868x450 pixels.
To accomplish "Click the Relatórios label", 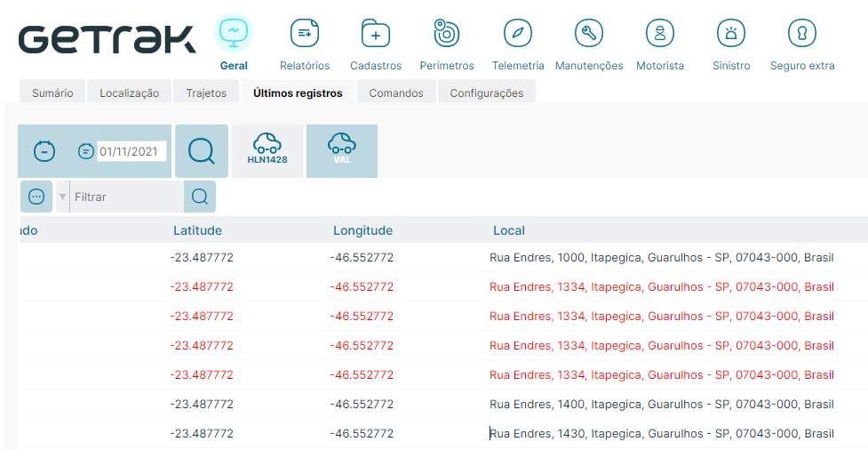I will pyautogui.click(x=305, y=66).
